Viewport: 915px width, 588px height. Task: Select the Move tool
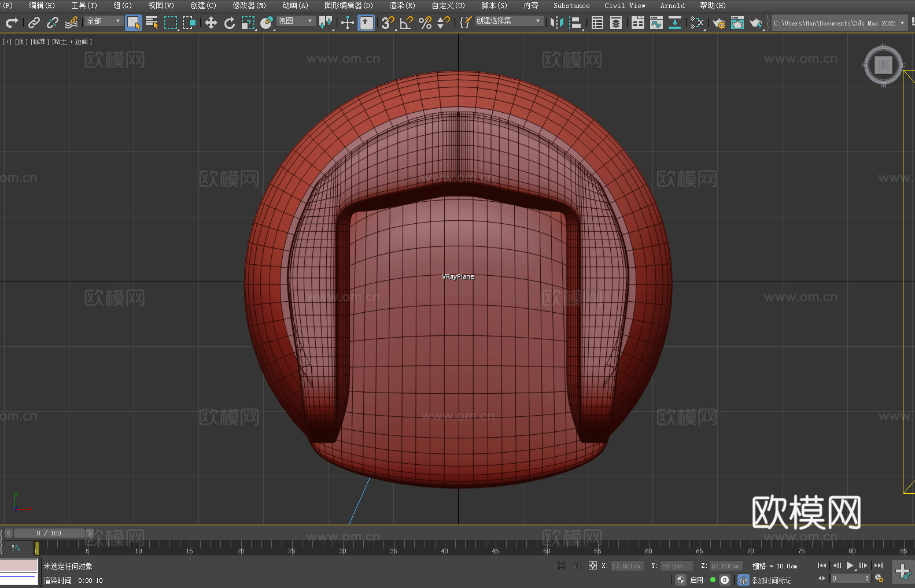click(211, 23)
